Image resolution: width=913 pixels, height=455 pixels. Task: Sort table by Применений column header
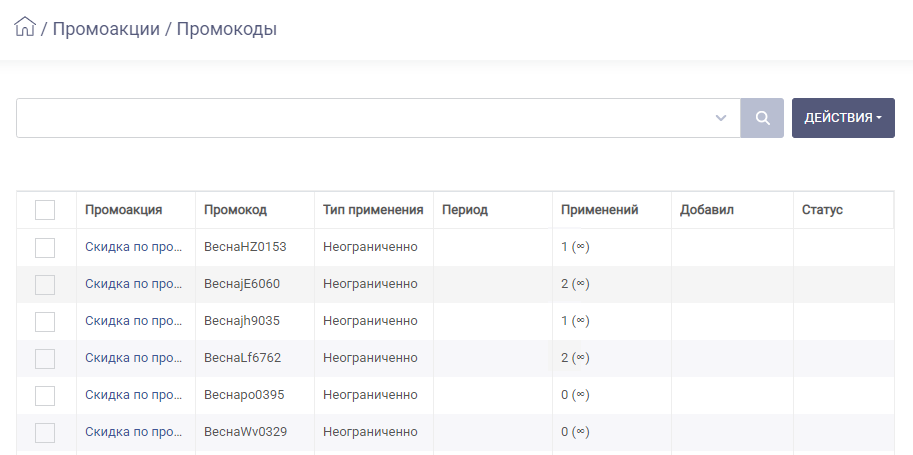pyautogui.click(x=600, y=210)
